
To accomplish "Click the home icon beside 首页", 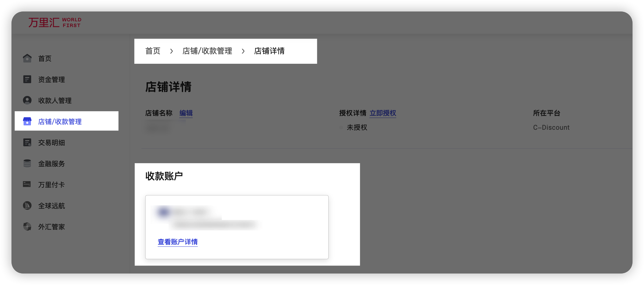I will [27, 58].
